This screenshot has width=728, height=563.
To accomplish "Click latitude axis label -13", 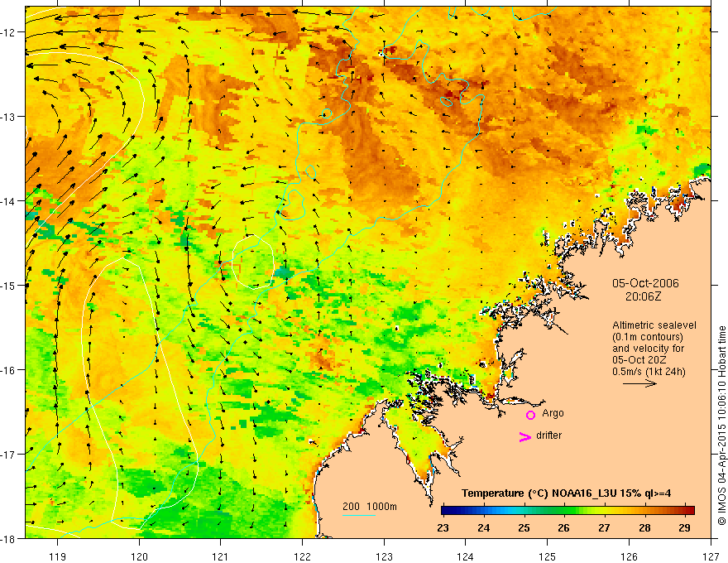I will coord(9,117).
